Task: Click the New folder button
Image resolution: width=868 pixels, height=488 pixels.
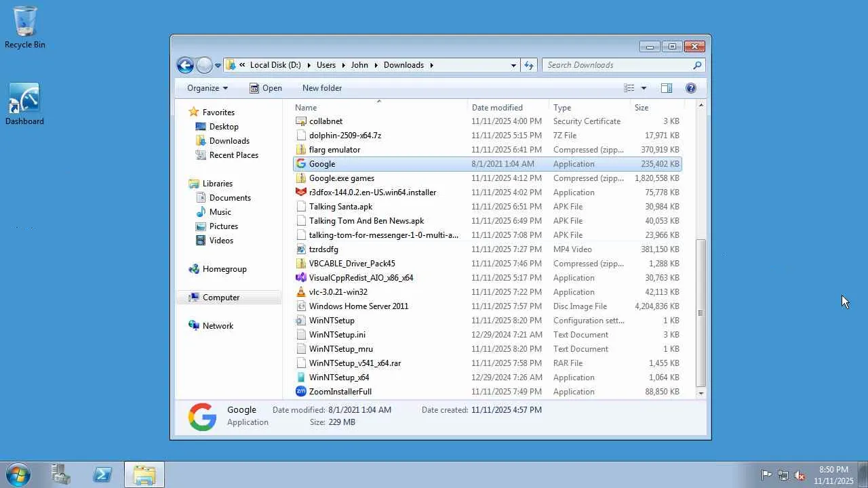Action: (322, 88)
